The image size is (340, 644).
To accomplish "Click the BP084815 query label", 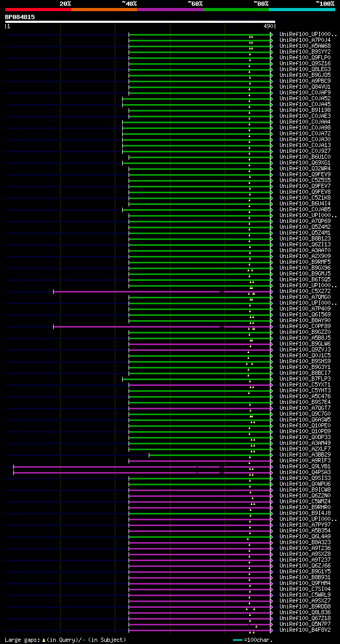I will (20, 17).
